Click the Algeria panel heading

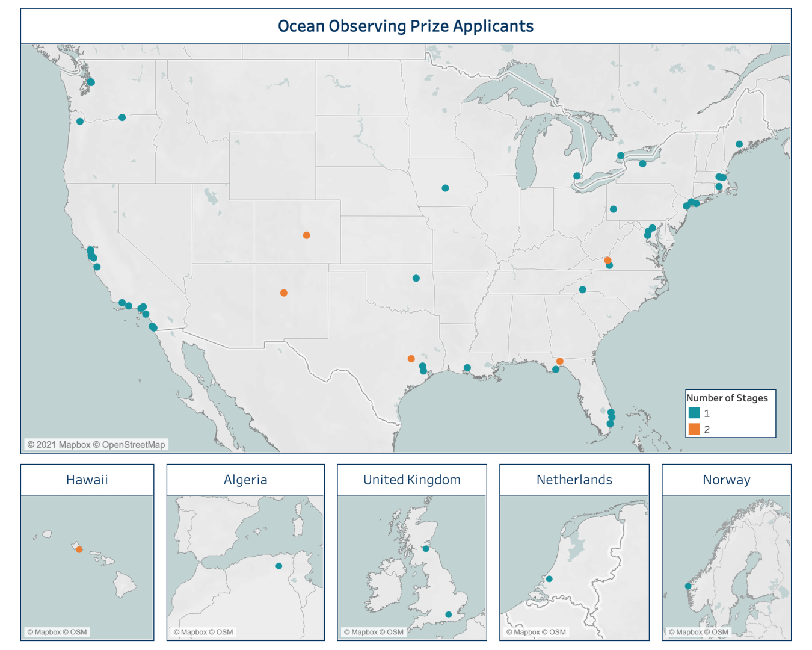[245, 480]
